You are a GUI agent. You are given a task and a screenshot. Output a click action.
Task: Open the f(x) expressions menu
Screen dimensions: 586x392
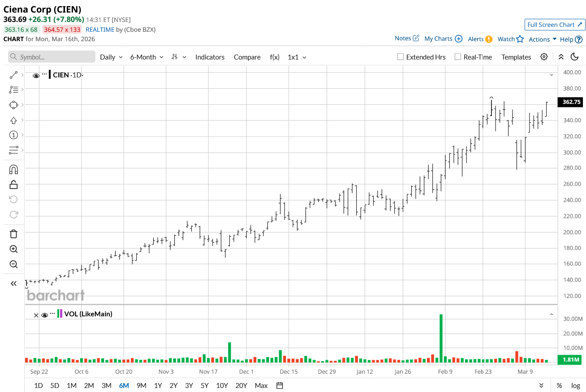click(x=275, y=57)
